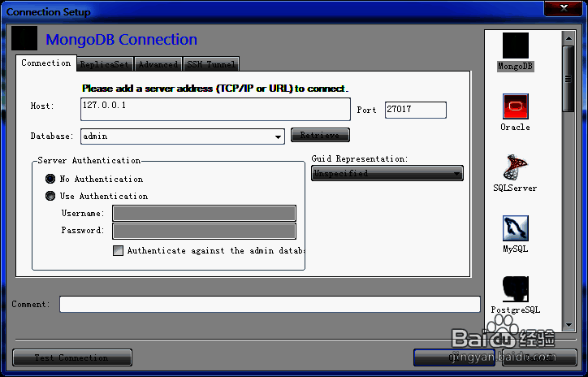
Task: Switch to the ReplicaSet tab
Action: (105, 64)
